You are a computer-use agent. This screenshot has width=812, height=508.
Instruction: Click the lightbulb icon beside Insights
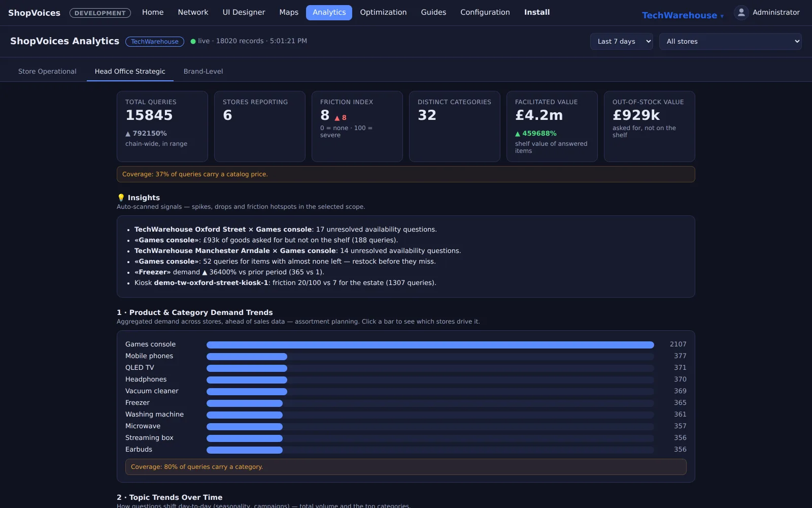tap(121, 198)
